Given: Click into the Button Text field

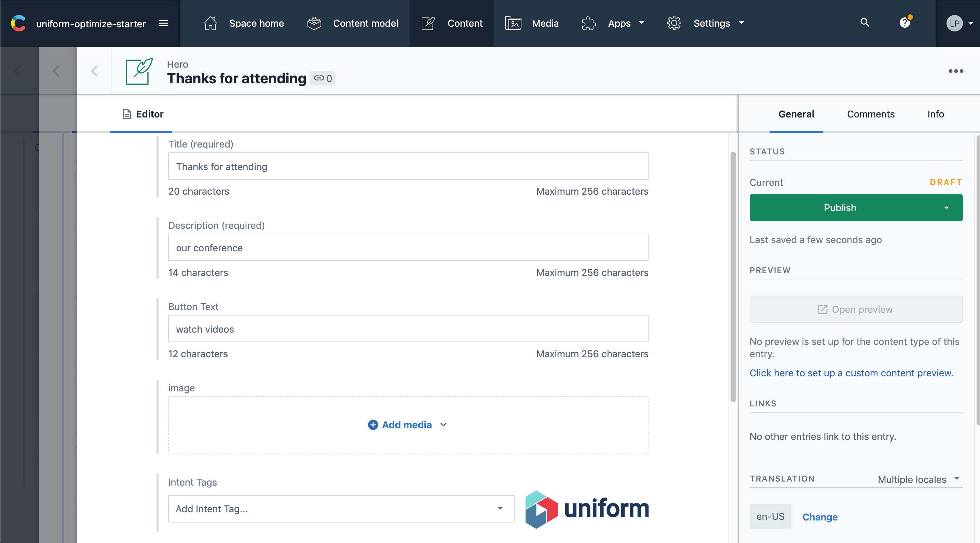Looking at the screenshot, I should (408, 329).
